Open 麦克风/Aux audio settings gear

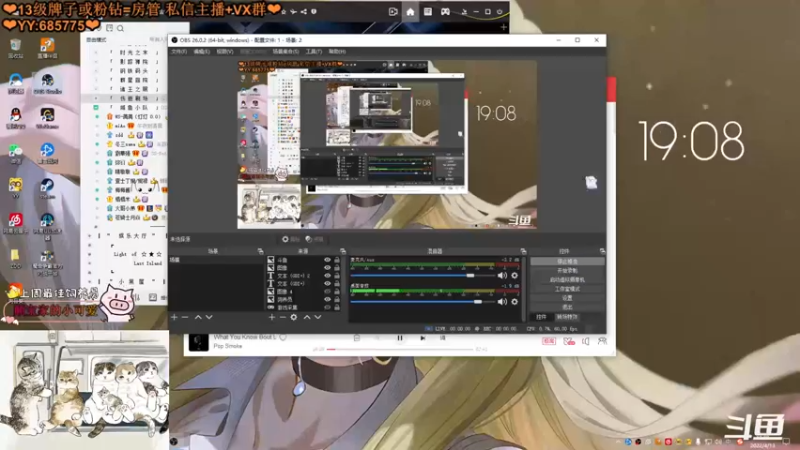coord(514,276)
